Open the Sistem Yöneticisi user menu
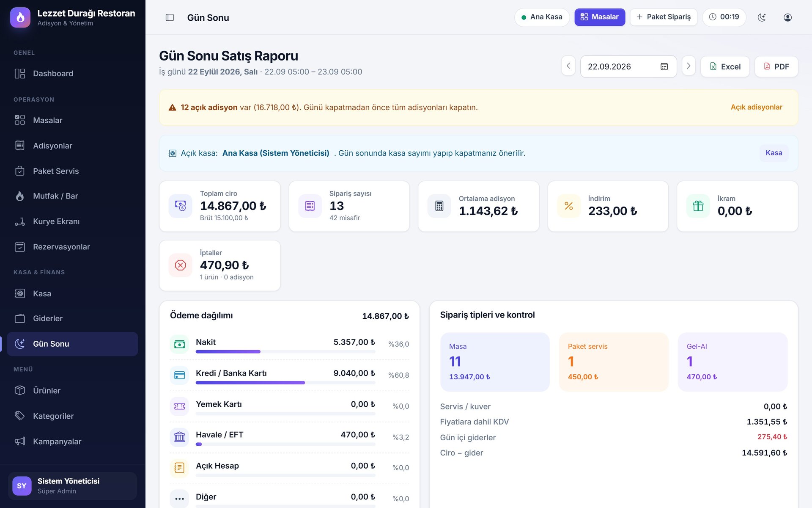Image resolution: width=812 pixels, height=508 pixels. click(72, 486)
